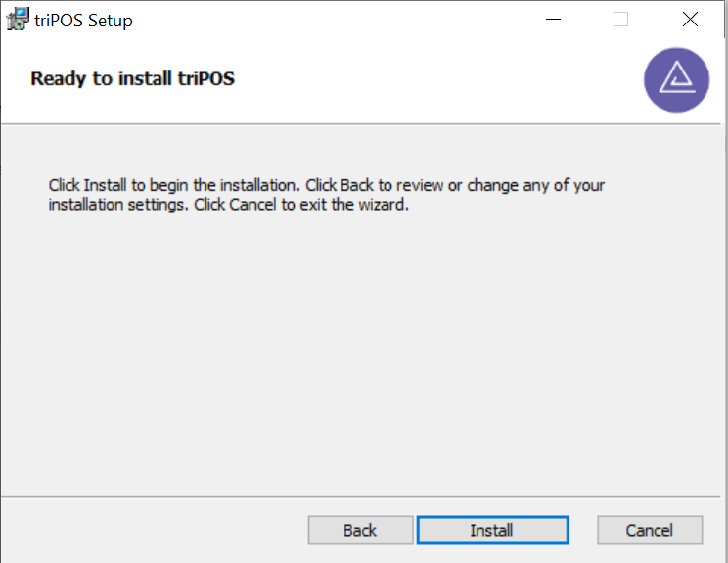Click the instruction line starting "Click Install to begin"
Viewport: 728px width, 563px height.
click(x=327, y=185)
